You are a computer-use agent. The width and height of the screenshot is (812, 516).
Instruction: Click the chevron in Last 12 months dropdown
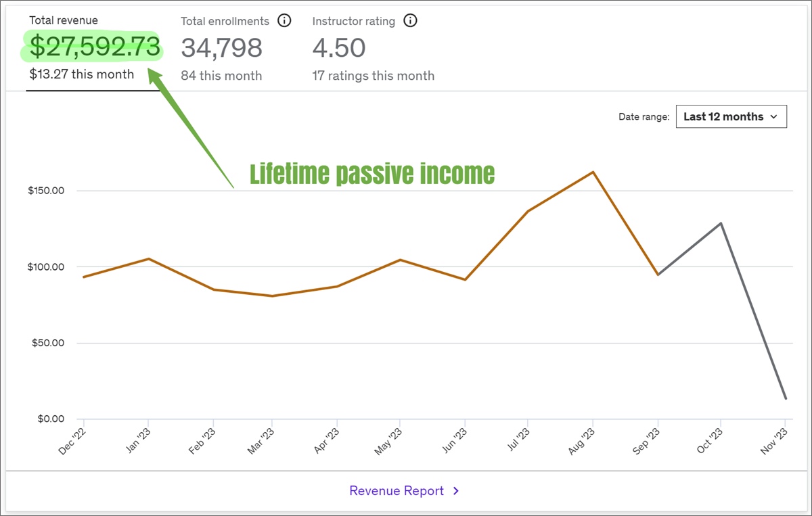point(775,116)
